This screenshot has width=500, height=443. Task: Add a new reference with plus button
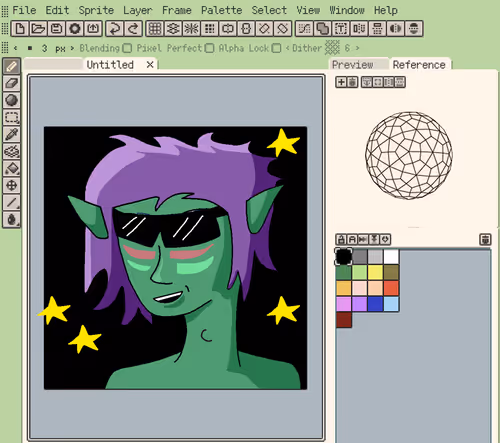(x=341, y=82)
